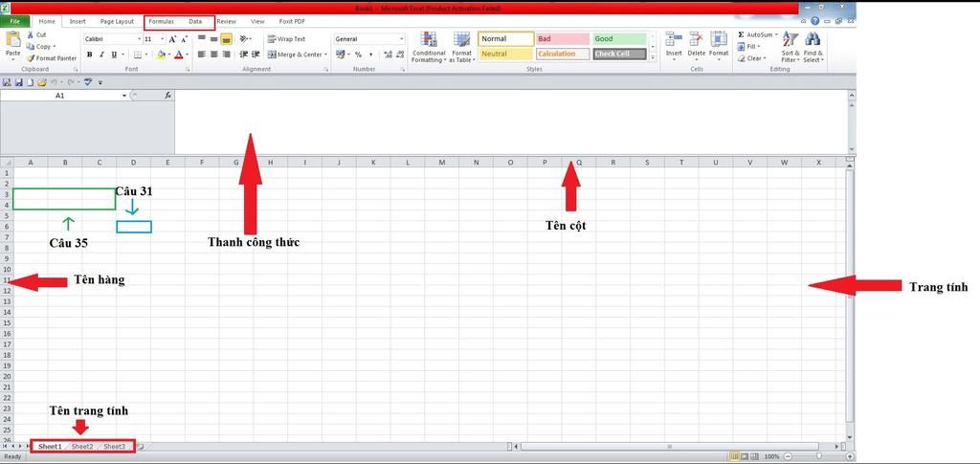The height and width of the screenshot is (464, 980).
Task: Apply cell borders button
Action: click(x=138, y=55)
